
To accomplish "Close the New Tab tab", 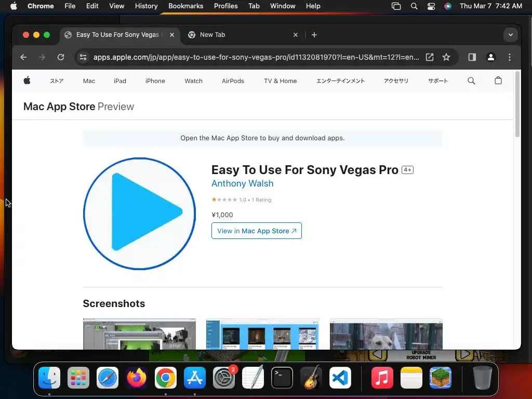I will coord(296,35).
